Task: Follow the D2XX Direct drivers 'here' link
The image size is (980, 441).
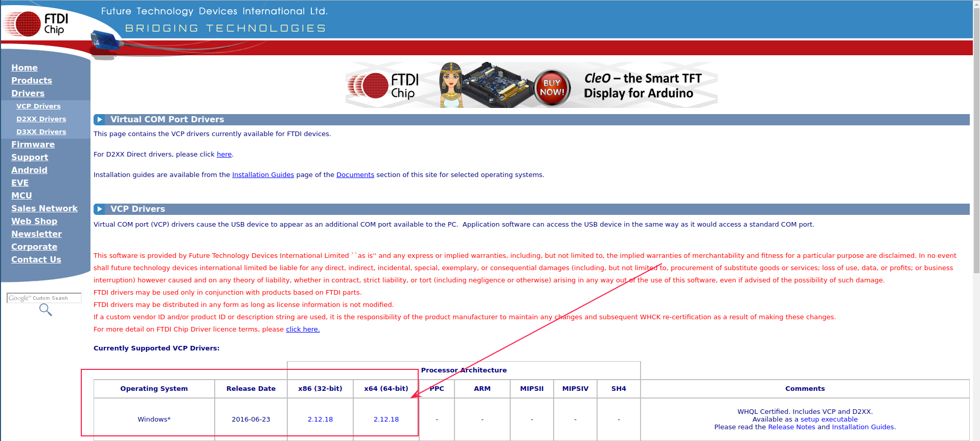Action: (x=224, y=154)
